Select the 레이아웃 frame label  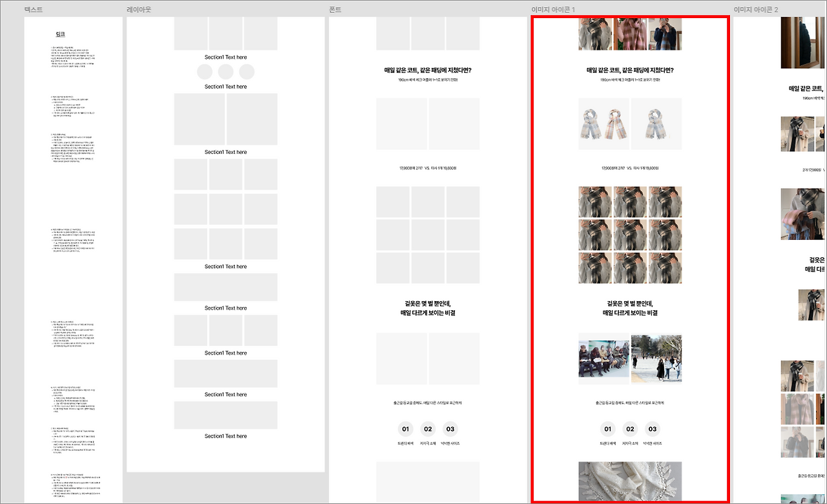pos(139,10)
